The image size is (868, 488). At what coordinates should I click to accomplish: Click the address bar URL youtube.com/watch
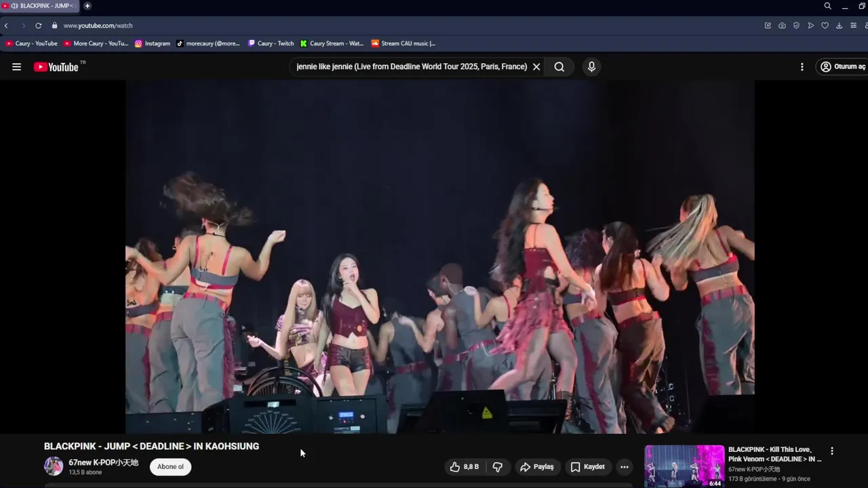pyautogui.click(x=98, y=25)
